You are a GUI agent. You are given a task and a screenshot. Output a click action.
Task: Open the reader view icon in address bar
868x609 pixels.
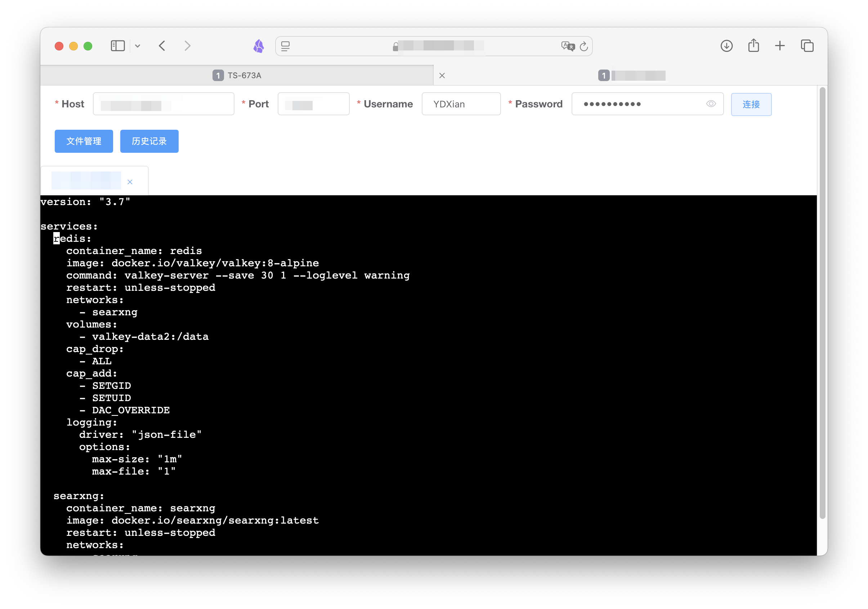285,46
